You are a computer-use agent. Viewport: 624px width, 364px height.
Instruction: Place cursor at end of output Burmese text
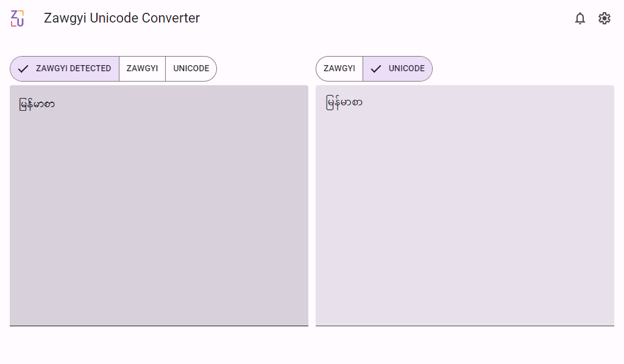tap(363, 102)
